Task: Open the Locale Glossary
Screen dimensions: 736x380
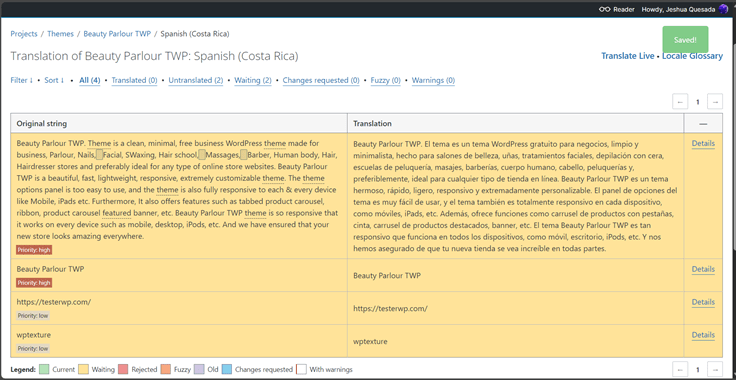Action: (x=692, y=56)
